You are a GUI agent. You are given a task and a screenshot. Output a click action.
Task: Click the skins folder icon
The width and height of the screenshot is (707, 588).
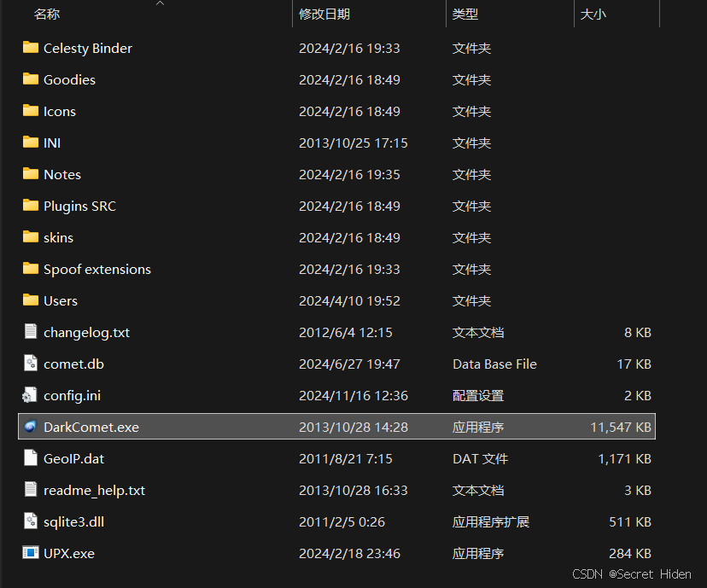pos(31,236)
